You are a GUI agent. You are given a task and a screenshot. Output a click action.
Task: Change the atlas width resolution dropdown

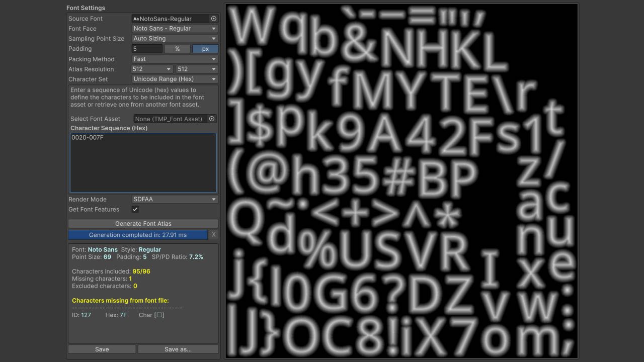tap(151, 69)
